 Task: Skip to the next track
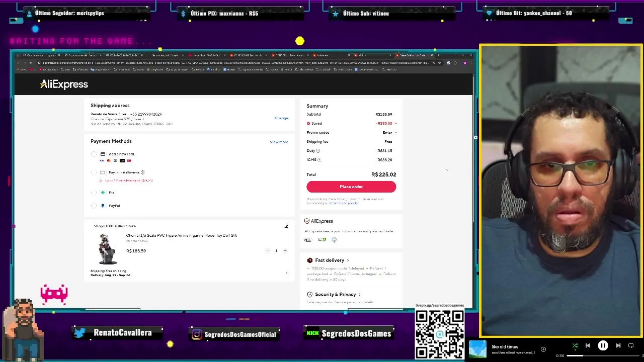pyautogui.click(x=618, y=345)
